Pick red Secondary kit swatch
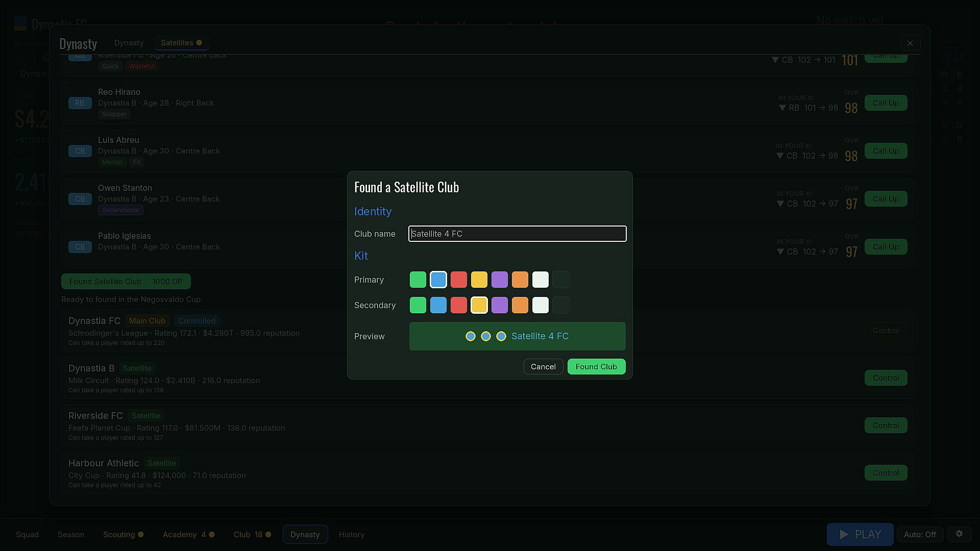The width and height of the screenshot is (980, 551). coord(459,305)
